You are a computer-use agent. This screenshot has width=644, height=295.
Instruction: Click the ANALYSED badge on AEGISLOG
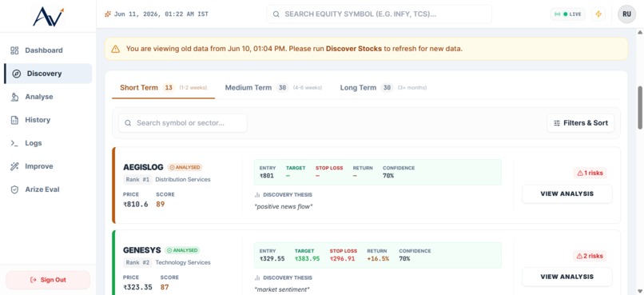click(185, 167)
